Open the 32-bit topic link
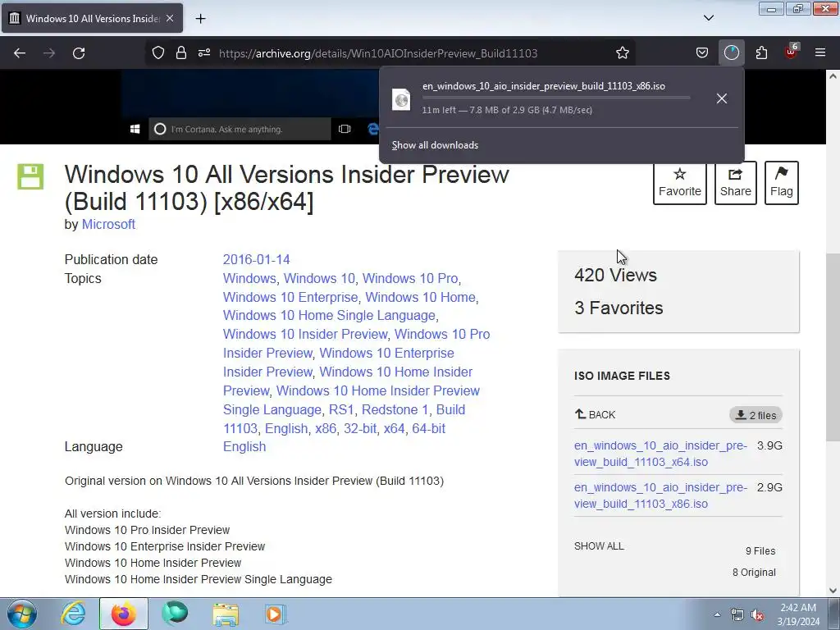 (360, 428)
